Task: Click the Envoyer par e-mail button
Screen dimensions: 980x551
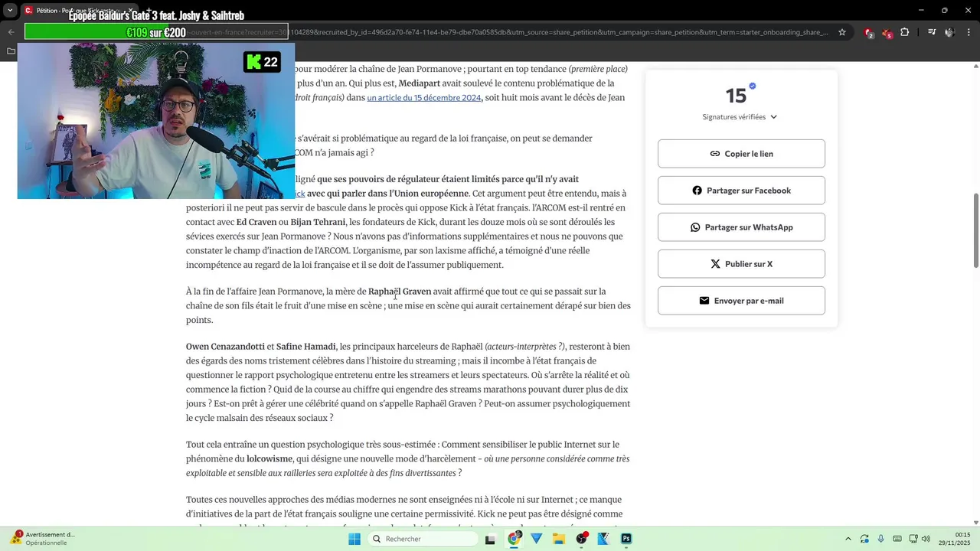Action: click(x=741, y=301)
